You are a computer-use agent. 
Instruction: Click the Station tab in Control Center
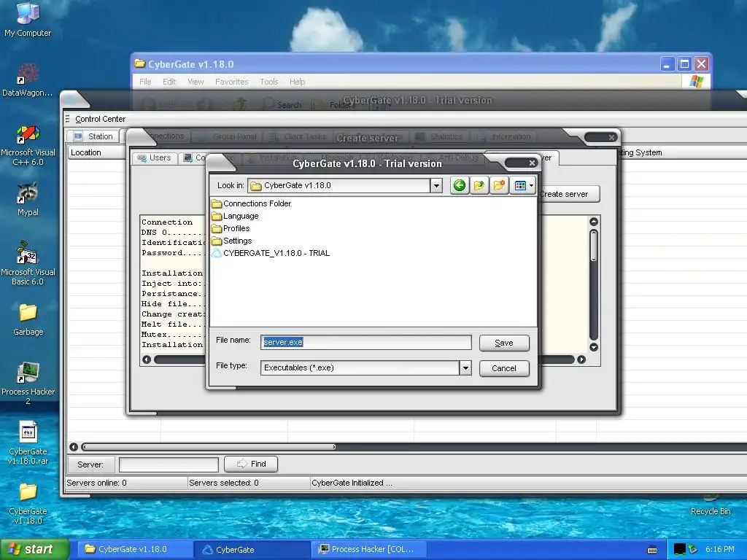(x=93, y=136)
